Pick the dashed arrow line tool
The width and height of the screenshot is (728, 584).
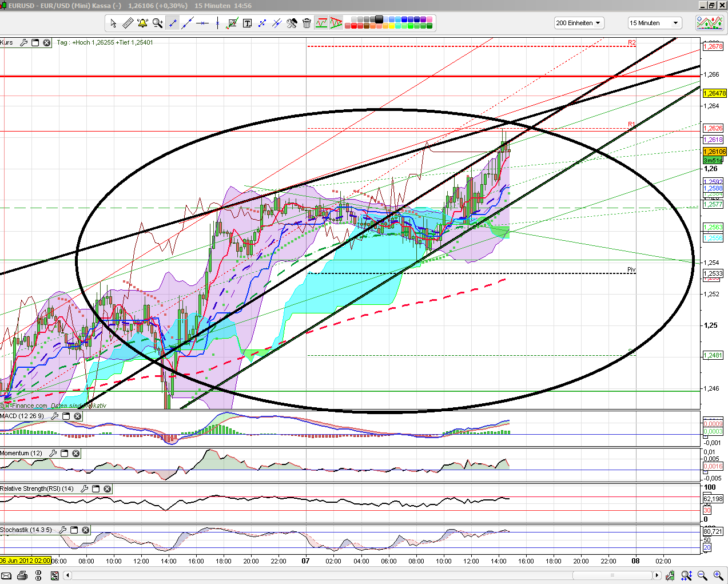point(262,23)
